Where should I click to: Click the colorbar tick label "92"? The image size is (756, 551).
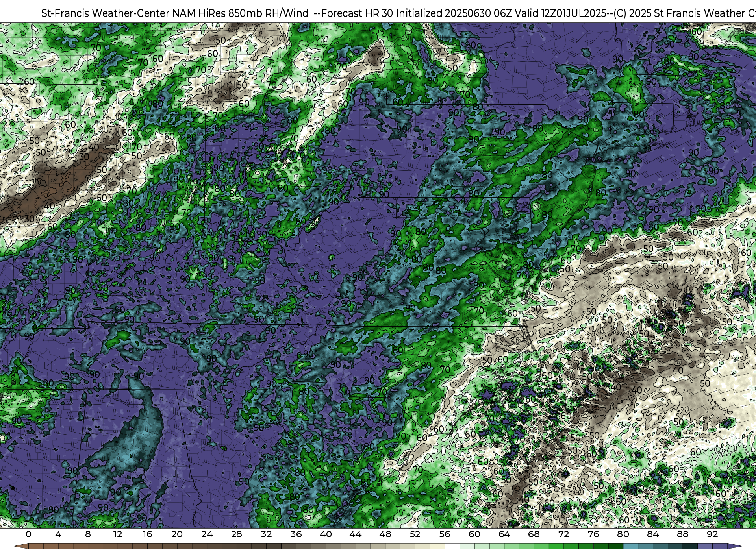click(x=712, y=534)
